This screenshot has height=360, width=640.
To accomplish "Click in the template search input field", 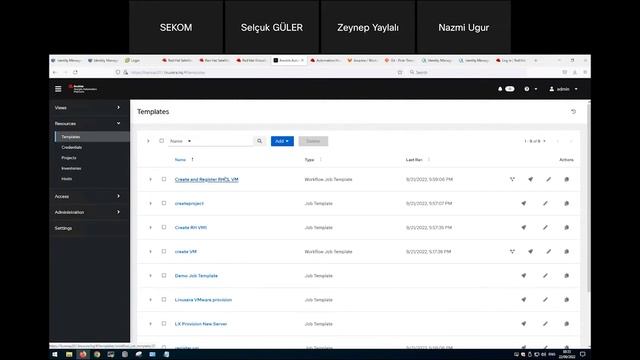I will click(222, 141).
